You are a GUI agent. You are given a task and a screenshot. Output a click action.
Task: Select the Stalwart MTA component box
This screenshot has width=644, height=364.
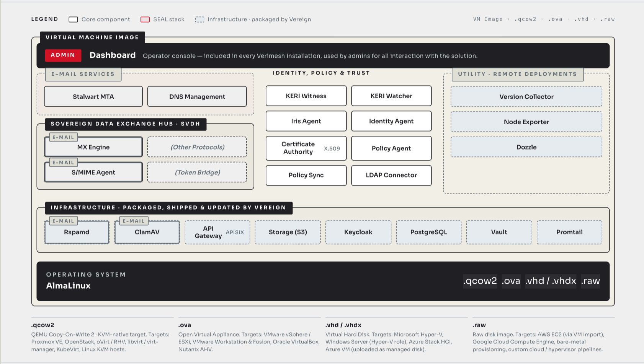click(x=93, y=96)
